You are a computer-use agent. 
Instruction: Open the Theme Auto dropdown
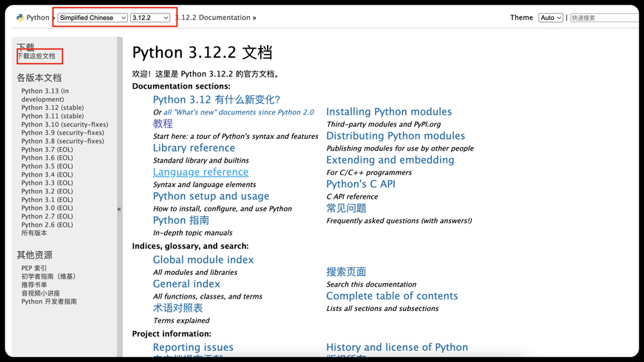tap(550, 18)
